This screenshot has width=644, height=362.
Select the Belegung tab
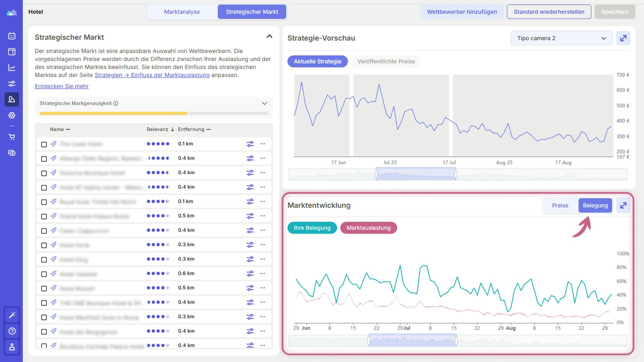point(595,205)
